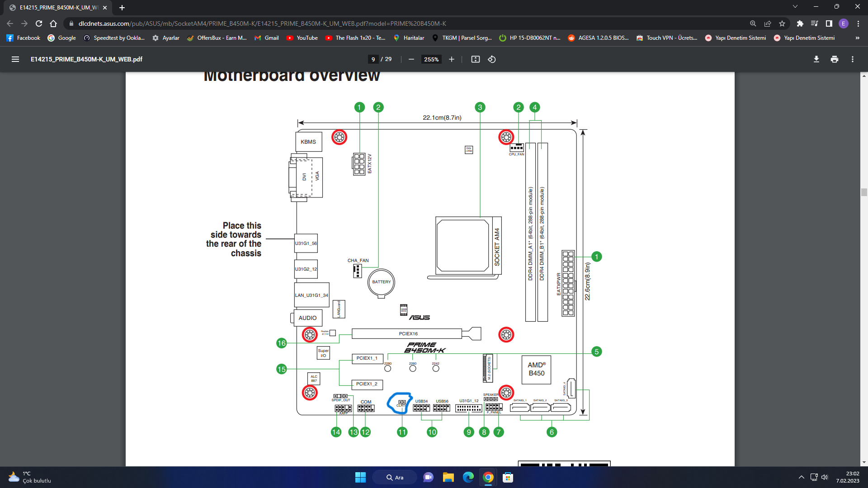Open the tab search dropdown arrow
Image resolution: width=868 pixels, height=488 pixels.
pos(795,7)
